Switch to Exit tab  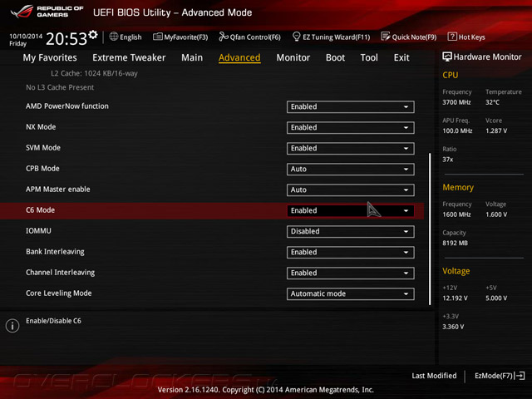pyautogui.click(x=401, y=57)
